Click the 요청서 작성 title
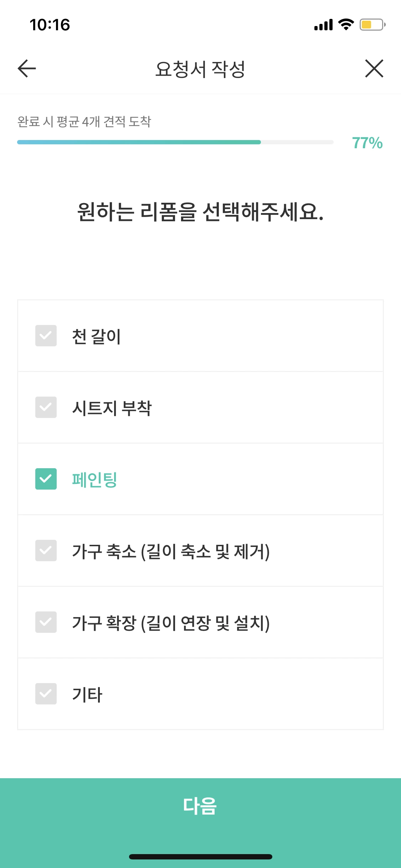Viewport: 401px width, 868px height. point(200,69)
